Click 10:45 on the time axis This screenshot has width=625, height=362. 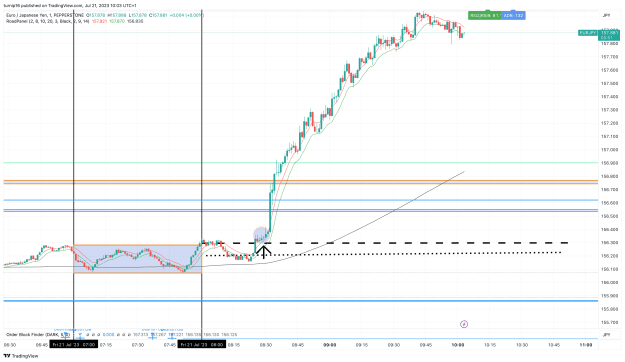coord(554,345)
